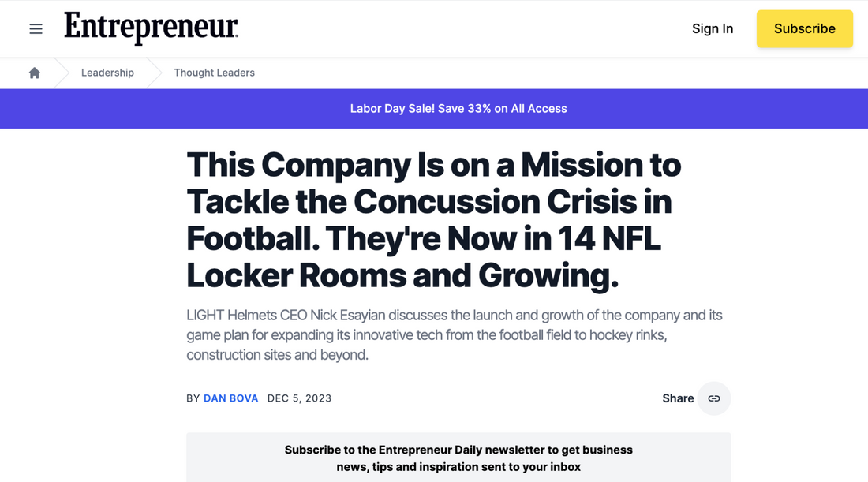Click the Entrepreneur logo
Image resolution: width=868 pixels, height=482 pixels.
pos(151,28)
